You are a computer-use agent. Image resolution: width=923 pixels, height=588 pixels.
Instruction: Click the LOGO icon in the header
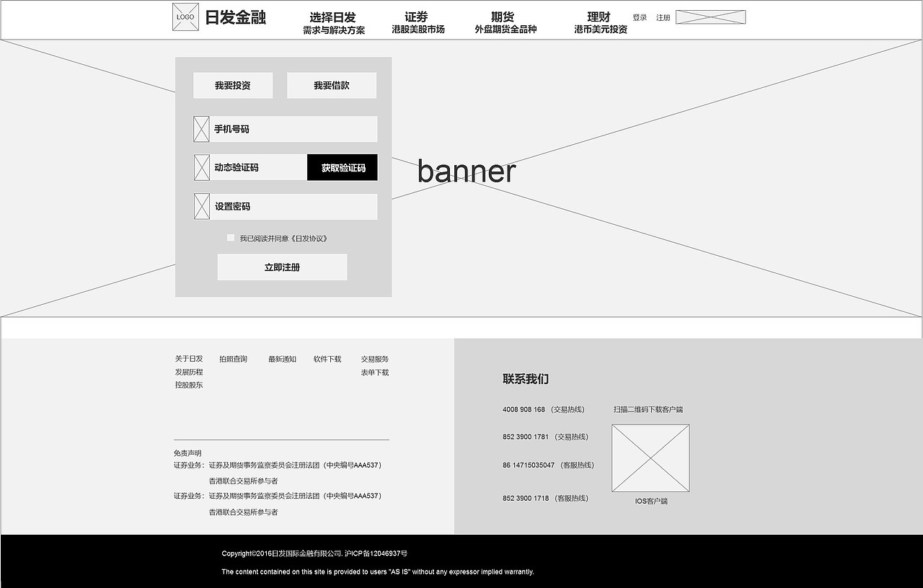pyautogui.click(x=185, y=17)
